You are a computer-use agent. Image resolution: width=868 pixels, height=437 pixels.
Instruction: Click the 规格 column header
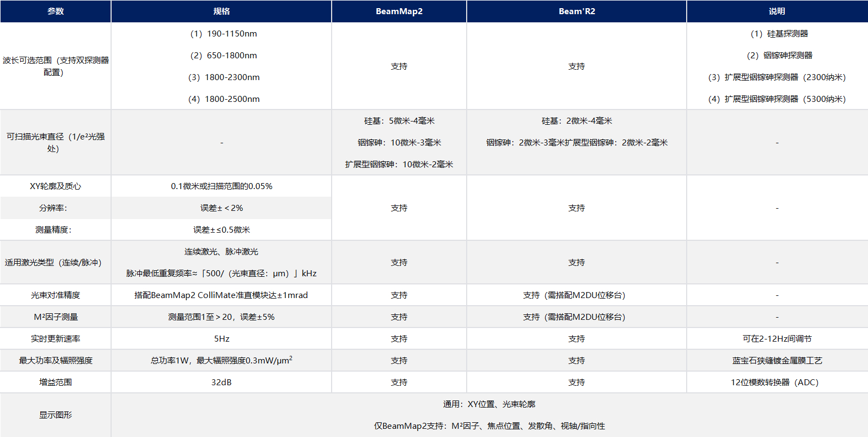point(221,11)
